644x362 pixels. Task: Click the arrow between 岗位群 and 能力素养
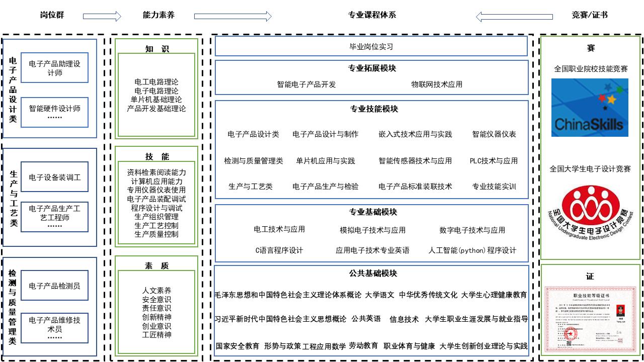click(x=102, y=17)
